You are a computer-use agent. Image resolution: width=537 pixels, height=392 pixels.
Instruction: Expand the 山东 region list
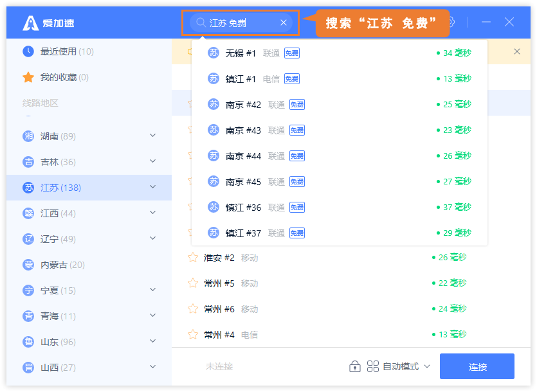pos(152,341)
